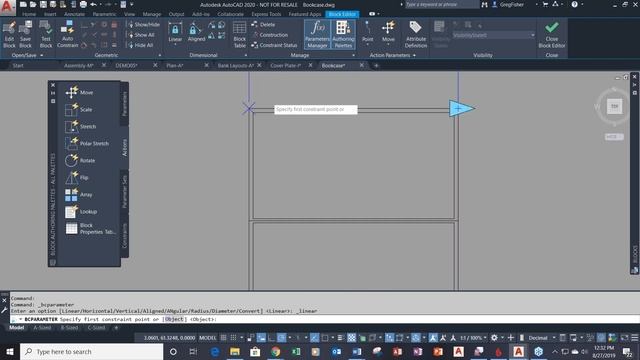Click the Save Block icon

click(x=25, y=34)
